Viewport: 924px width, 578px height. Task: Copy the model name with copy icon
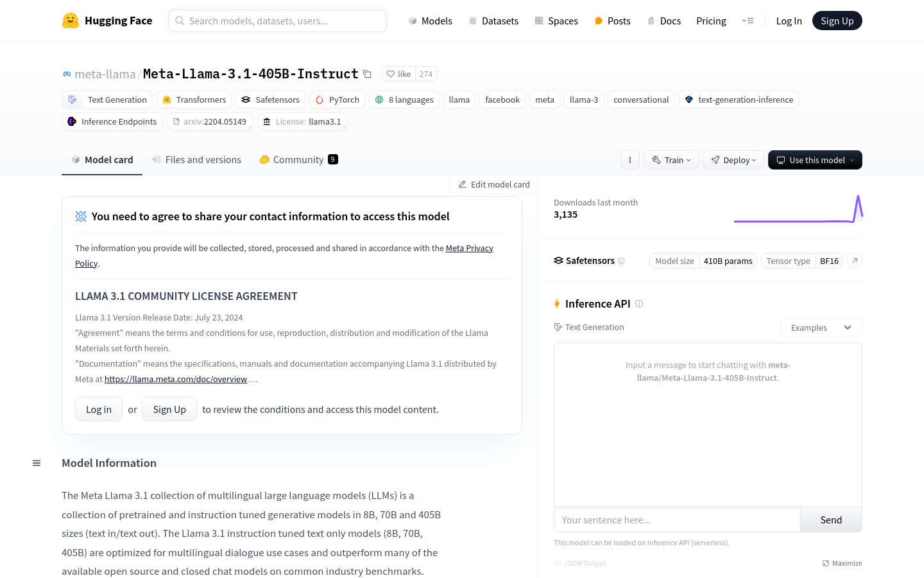coord(367,74)
